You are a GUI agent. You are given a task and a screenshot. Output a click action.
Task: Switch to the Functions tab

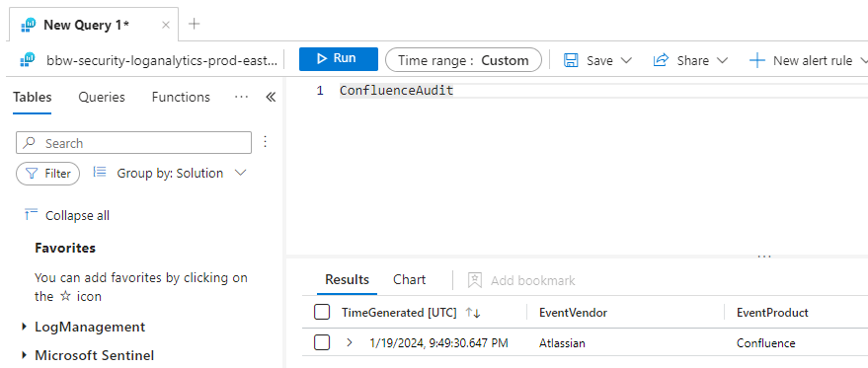pos(181,98)
